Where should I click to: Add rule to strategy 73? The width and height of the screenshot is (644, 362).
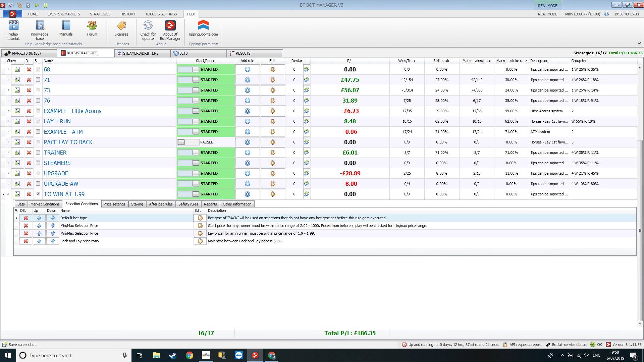(x=248, y=90)
